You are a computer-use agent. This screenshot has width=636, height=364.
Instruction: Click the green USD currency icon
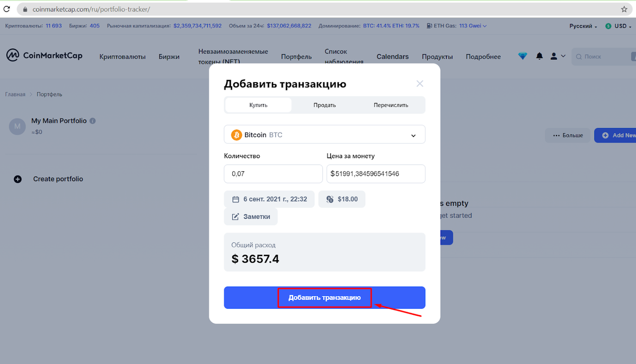(608, 26)
